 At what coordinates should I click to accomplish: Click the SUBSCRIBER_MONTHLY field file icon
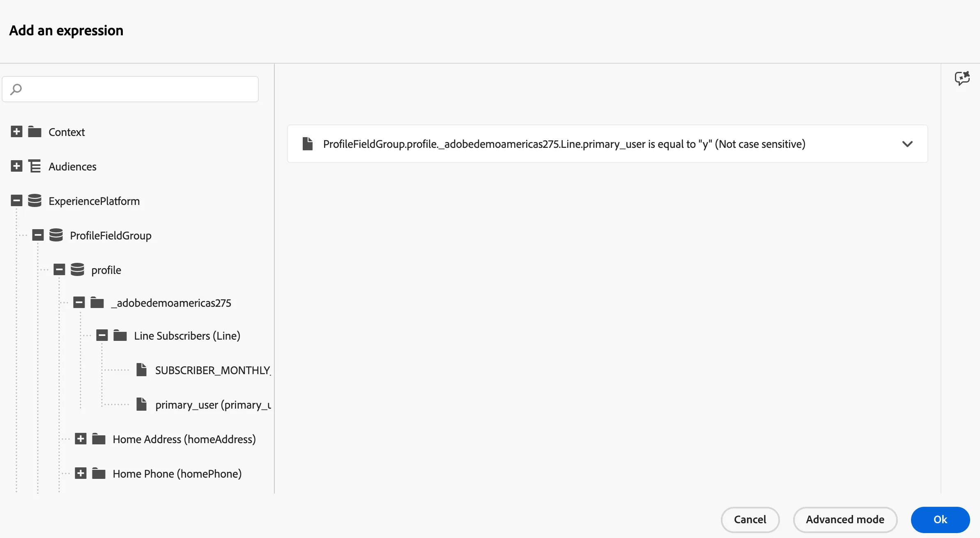click(142, 370)
